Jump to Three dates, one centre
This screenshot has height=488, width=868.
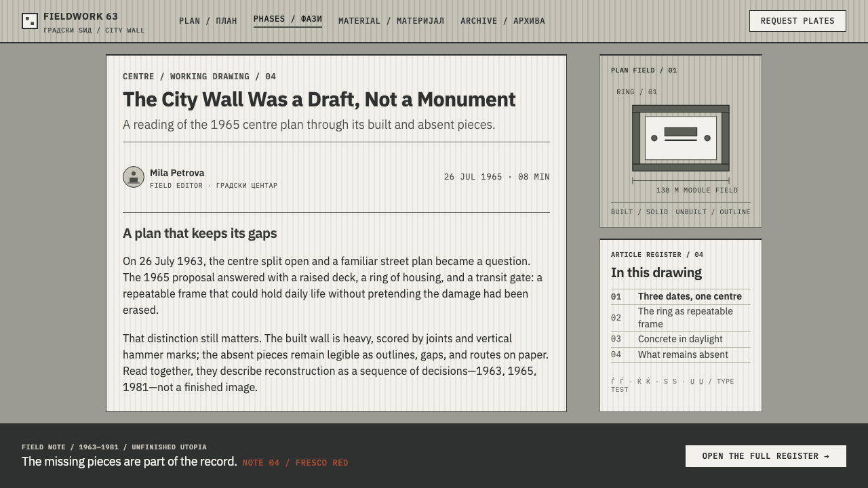pyautogui.click(x=681, y=297)
